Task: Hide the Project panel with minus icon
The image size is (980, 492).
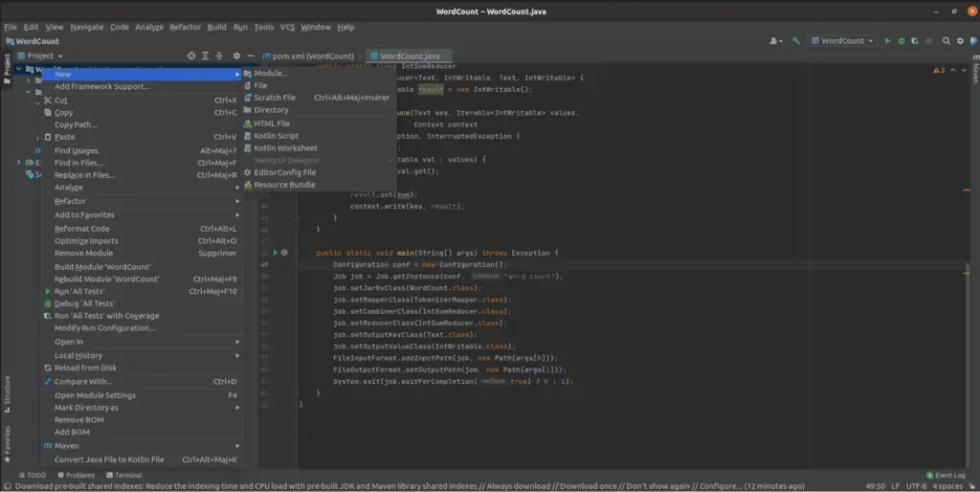Action: tap(250, 56)
